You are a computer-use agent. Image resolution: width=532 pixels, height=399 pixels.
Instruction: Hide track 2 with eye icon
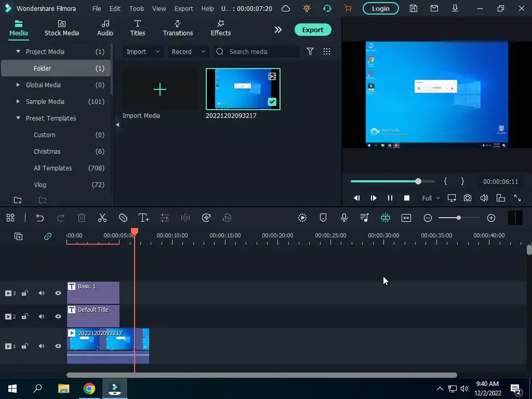point(58,316)
